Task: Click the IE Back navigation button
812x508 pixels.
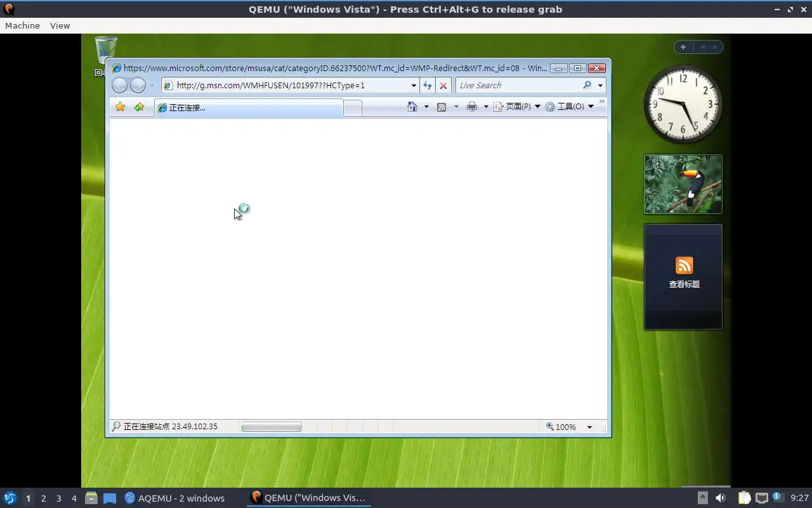Action: coord(119,85)
